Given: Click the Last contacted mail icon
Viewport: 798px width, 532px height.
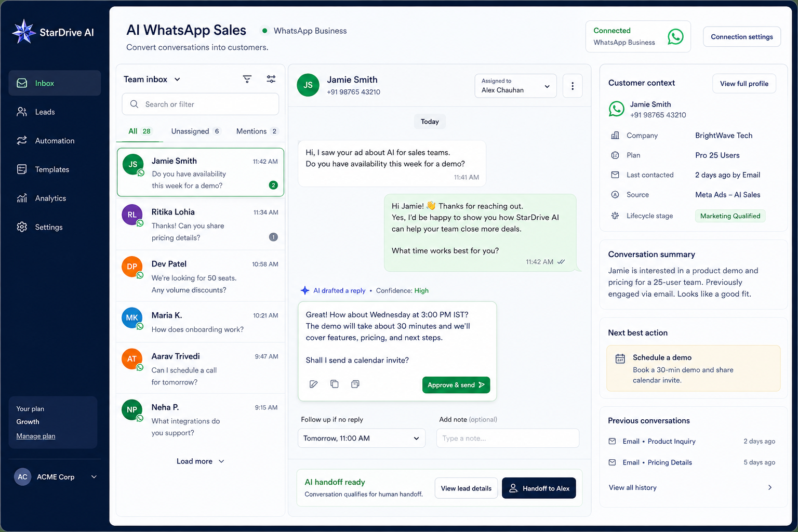Looking at the screenshot, I should coord(615,175).
